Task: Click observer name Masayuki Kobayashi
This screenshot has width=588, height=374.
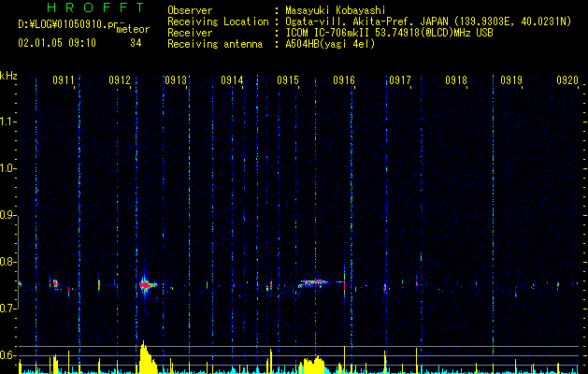Action: click(336, 10)
